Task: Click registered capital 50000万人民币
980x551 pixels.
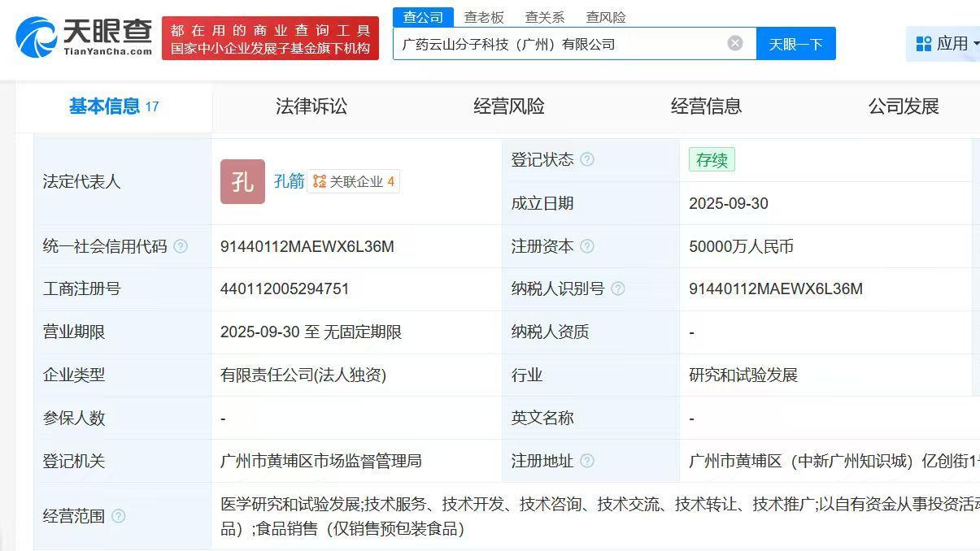Action: 741,246
